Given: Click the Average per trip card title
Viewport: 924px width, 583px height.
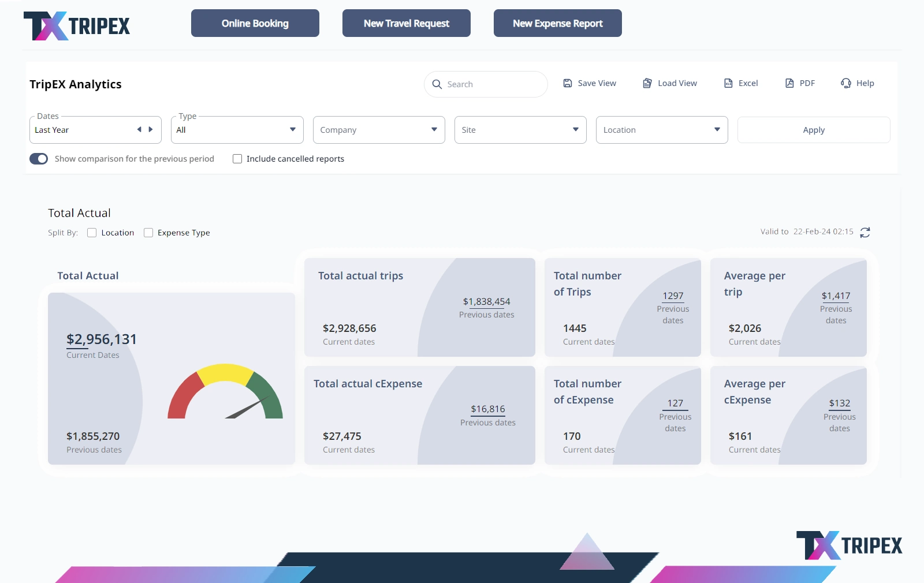Looking at the screenshot, I should click(755, 284).
